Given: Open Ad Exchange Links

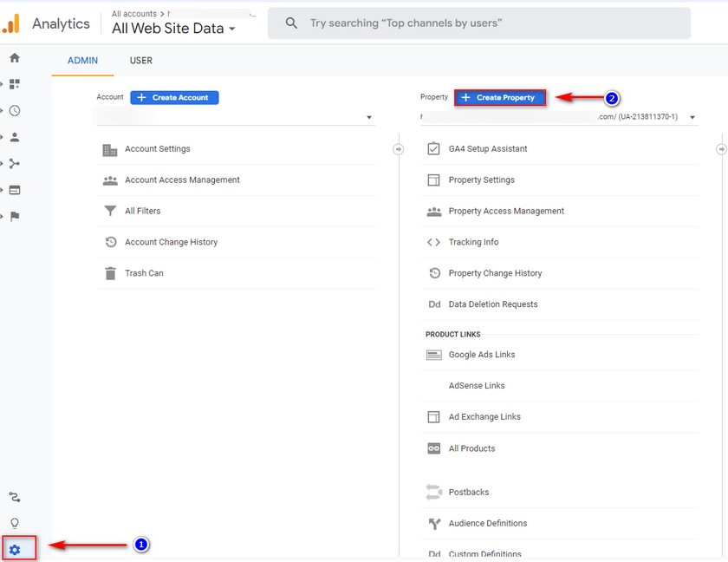Looking at the screenshot, I should click(484, 416).
